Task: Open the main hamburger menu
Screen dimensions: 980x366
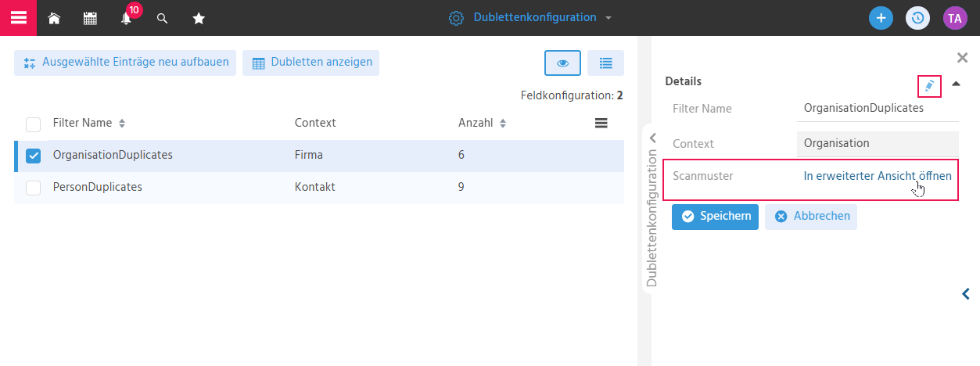Action: (18, 17)
